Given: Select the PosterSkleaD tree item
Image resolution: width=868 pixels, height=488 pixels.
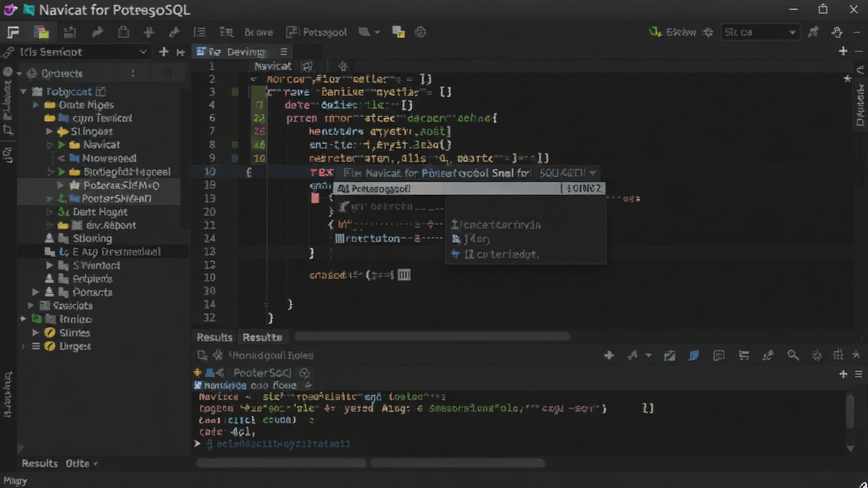Looking at the screenshot, I should [x=116, y=198].
